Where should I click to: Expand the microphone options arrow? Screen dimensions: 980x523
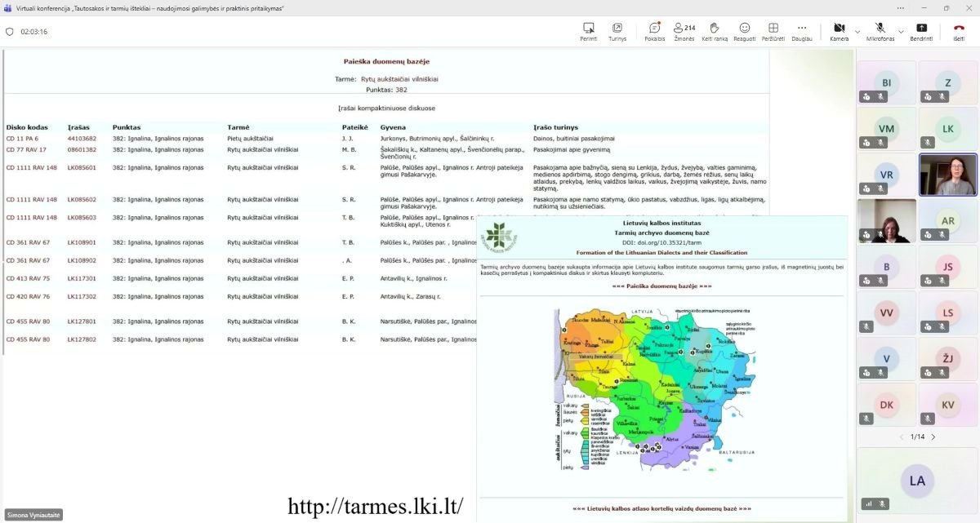(x=901, y=32)
